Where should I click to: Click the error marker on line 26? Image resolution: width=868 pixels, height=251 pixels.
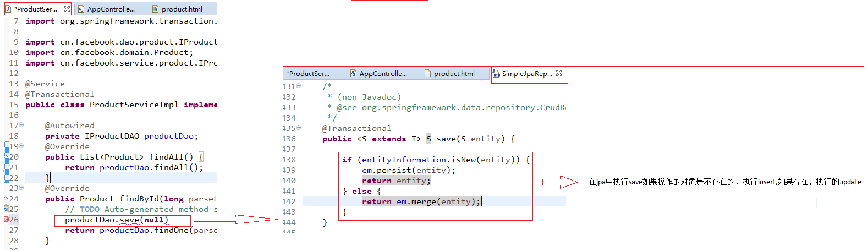[x=7, y=220]
